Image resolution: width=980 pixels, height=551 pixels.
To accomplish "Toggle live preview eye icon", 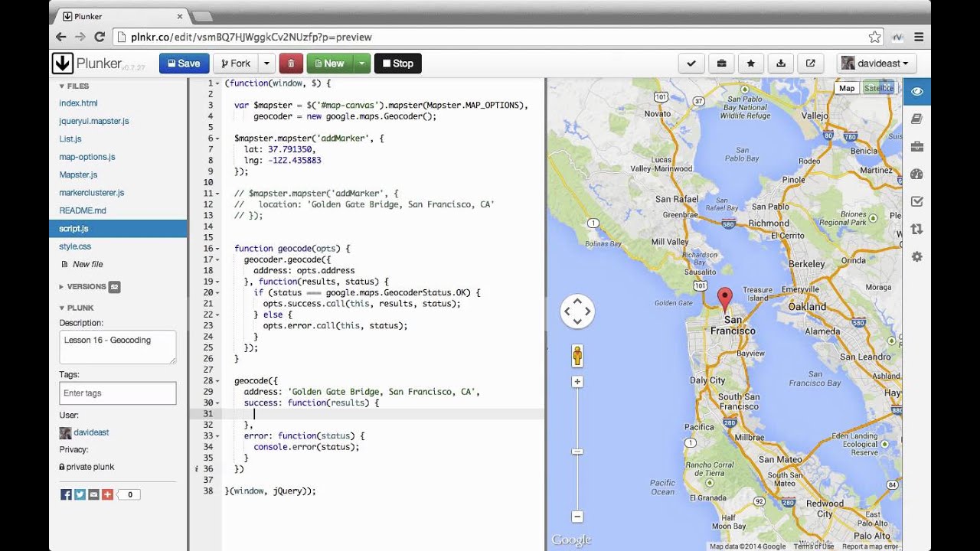I will (x=917, y=92).
